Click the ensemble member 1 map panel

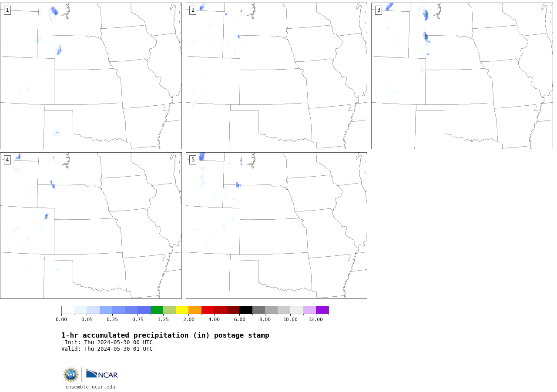click(91, 76)
